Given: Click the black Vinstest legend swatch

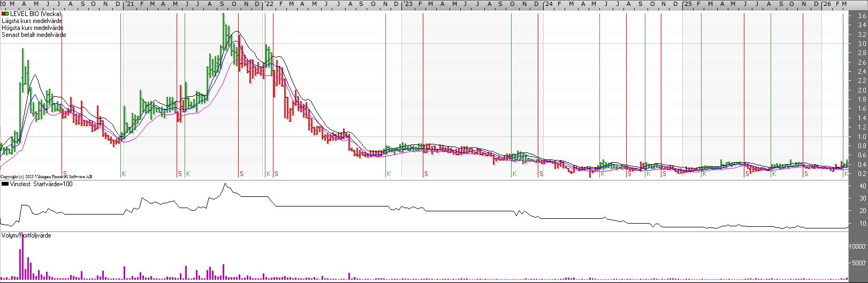Looking at the screenshot, I should [5, 184].
